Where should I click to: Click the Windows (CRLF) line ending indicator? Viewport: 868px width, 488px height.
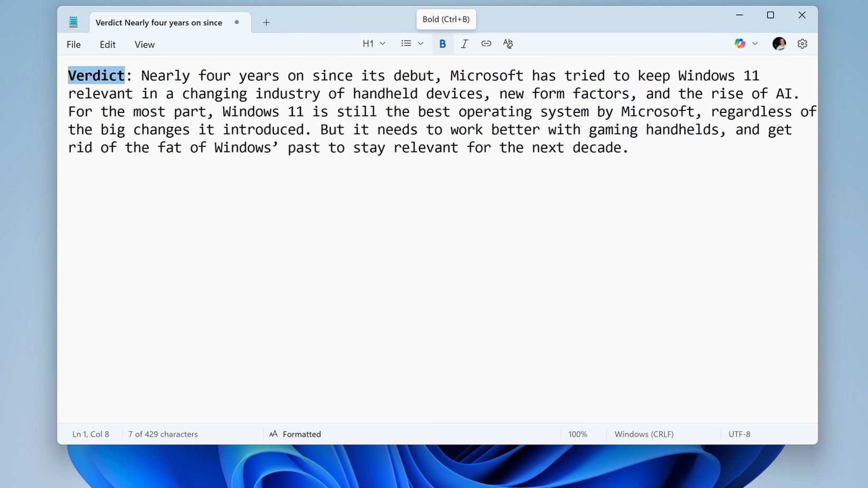click(x=644, y=434)
